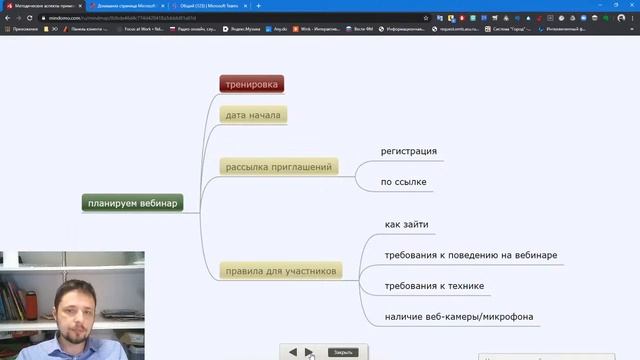Open the request.vmts bookmark
Image resolution: width=640 pixels, height=360 pixels.
coord(456,29)
